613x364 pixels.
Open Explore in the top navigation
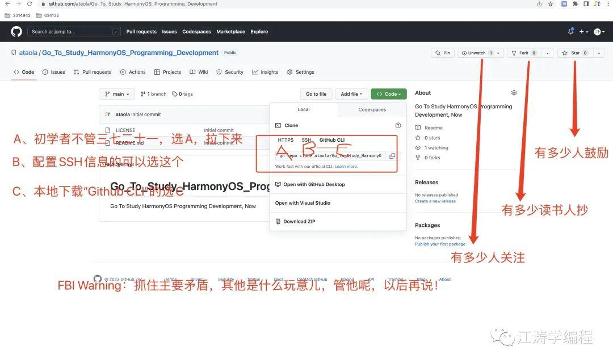pos(259,32)
